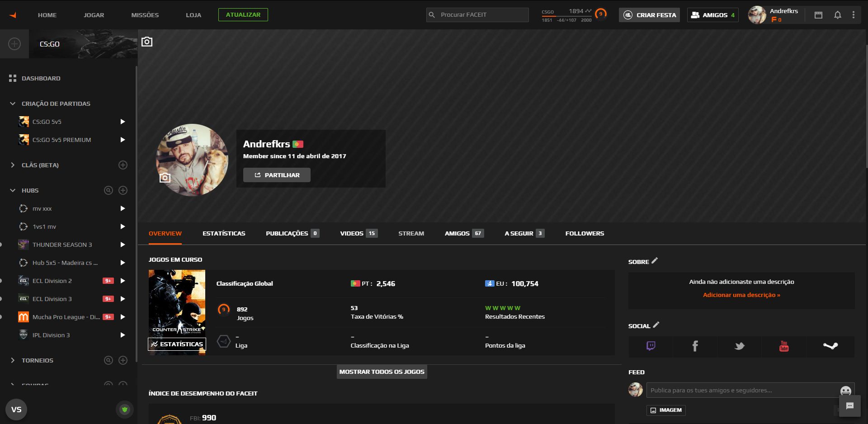The width and height of the screenshot is (868, 424).
Task: Open the Dashboard grid icon
Action: (13, 78)
